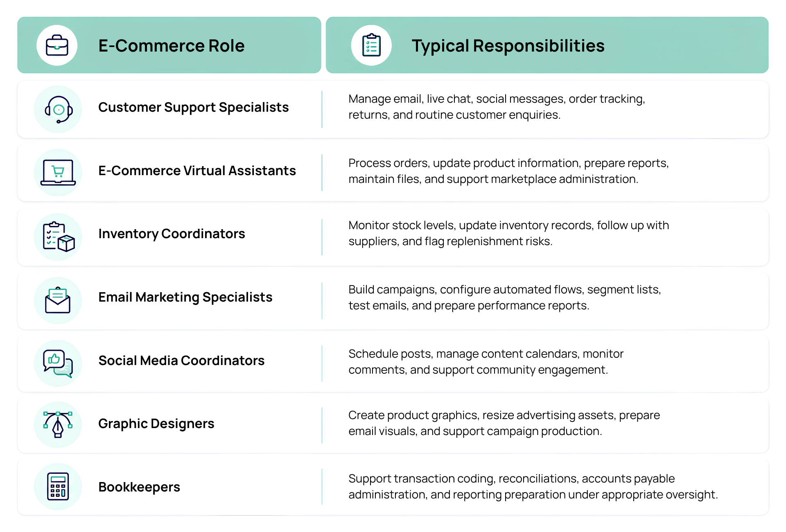Select Social Media Coordinators role title
Viewport: 786px width, 532px height.
coord(181,361)
